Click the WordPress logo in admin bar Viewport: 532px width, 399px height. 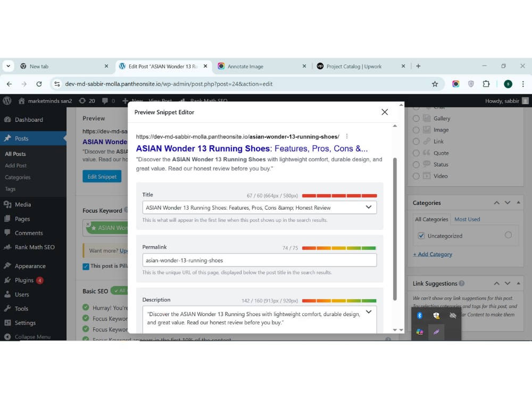pyautogui.click(x=7, y=101)
